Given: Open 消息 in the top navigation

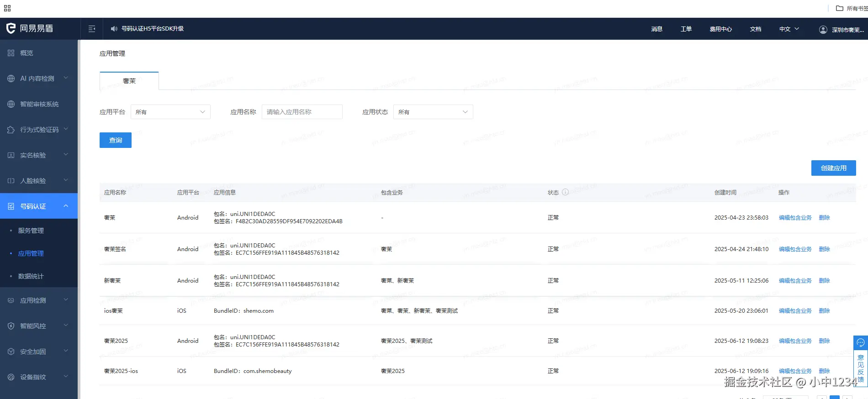Looking at the screenshot, I should pos(657,29).
